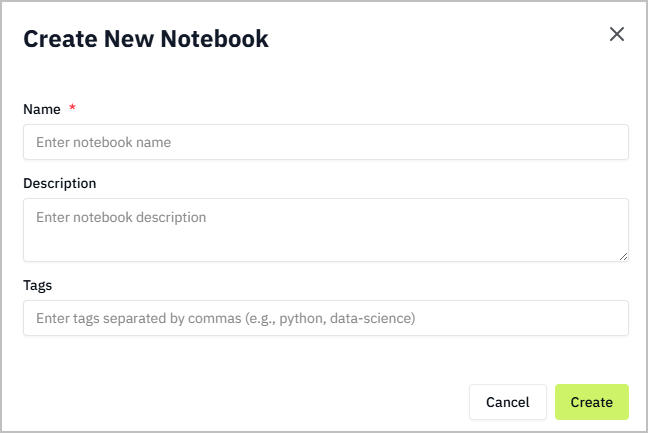648x433 pixels.
Task: Click the Name input field
Action: pos(326,142)
